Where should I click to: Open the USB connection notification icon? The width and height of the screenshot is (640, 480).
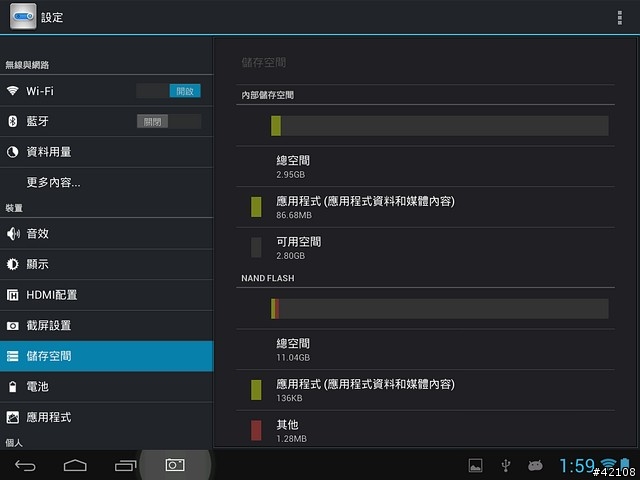point(506,465)
